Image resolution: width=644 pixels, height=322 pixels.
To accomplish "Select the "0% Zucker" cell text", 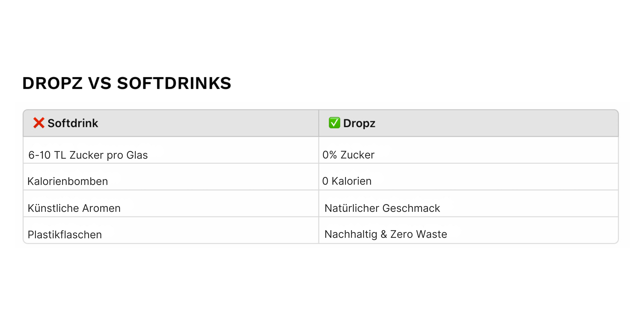I will click(x=348, y=155).
